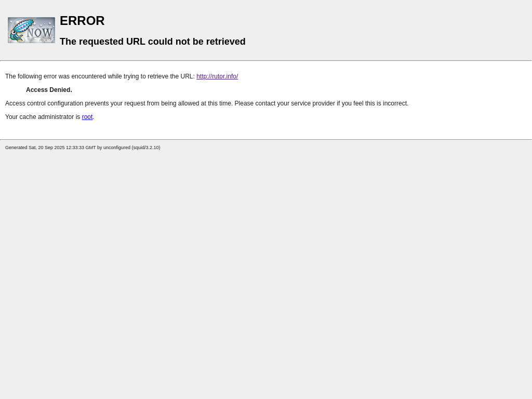Click "The following error was encountered" sentence
532x399 pixels.
(x=100, y=76)
